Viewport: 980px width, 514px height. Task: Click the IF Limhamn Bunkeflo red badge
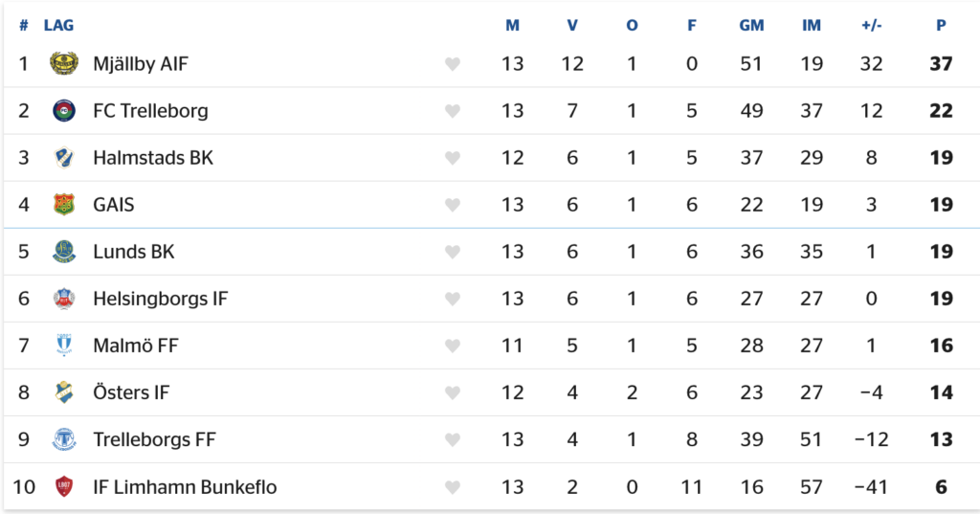[63, 487]
